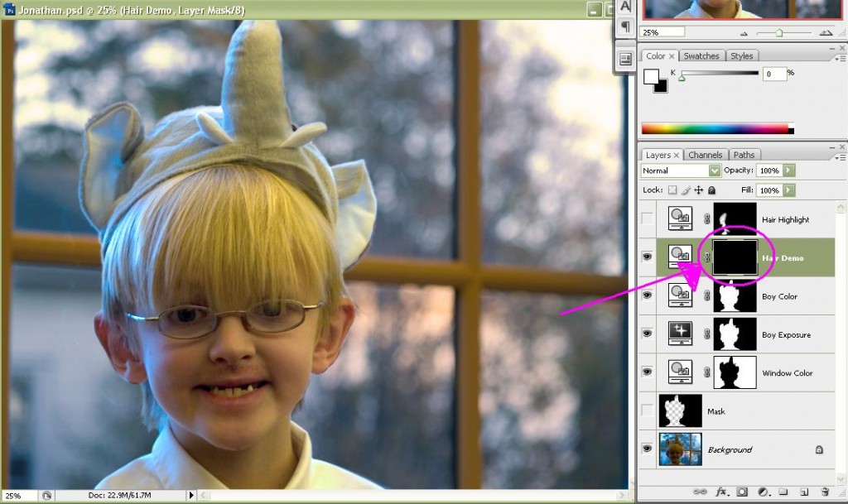
Task: Open the layer style fx menu
Action: 721,492
